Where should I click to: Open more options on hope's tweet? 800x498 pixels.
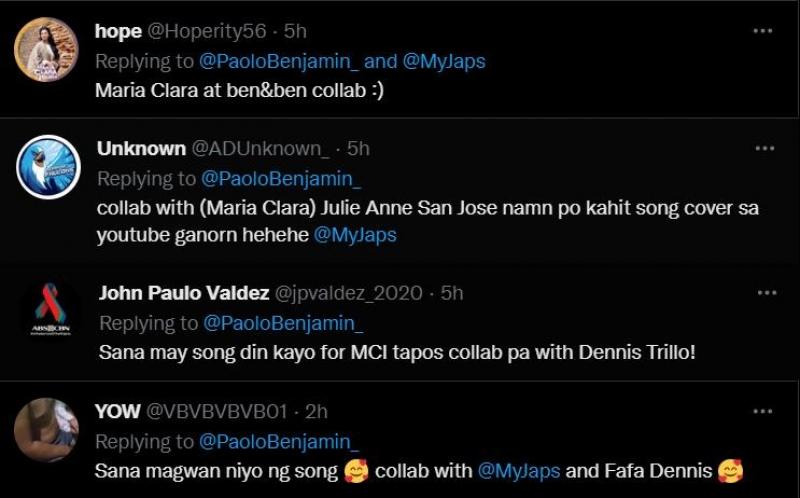point(765,31)
